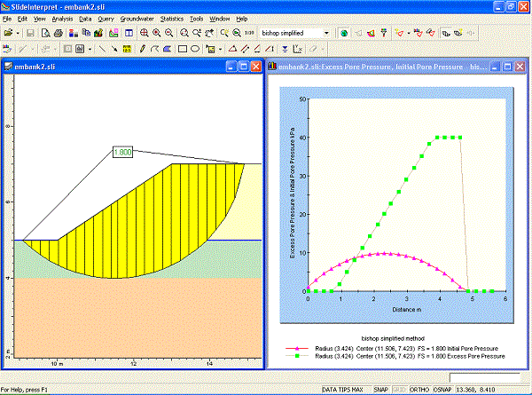Open the bishop simplified method dropdown

[x=328, y=33]
